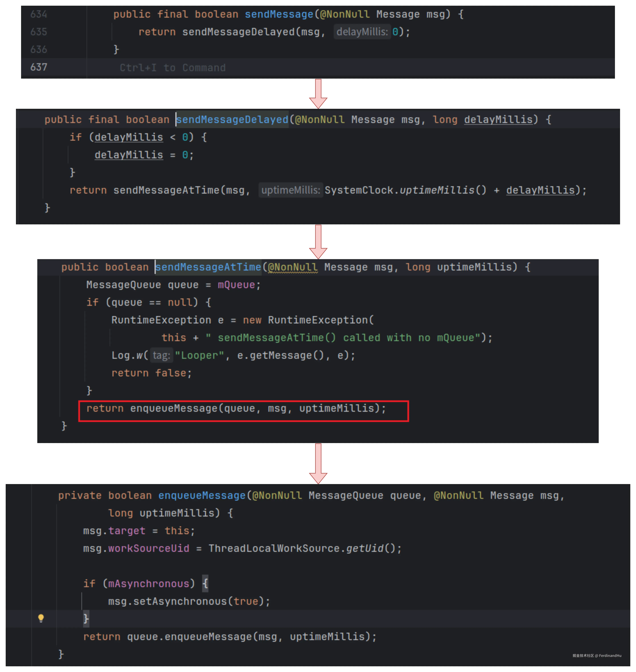Click line number 637 in the gutter
The image size is (636, 672).
pos(39,67)
